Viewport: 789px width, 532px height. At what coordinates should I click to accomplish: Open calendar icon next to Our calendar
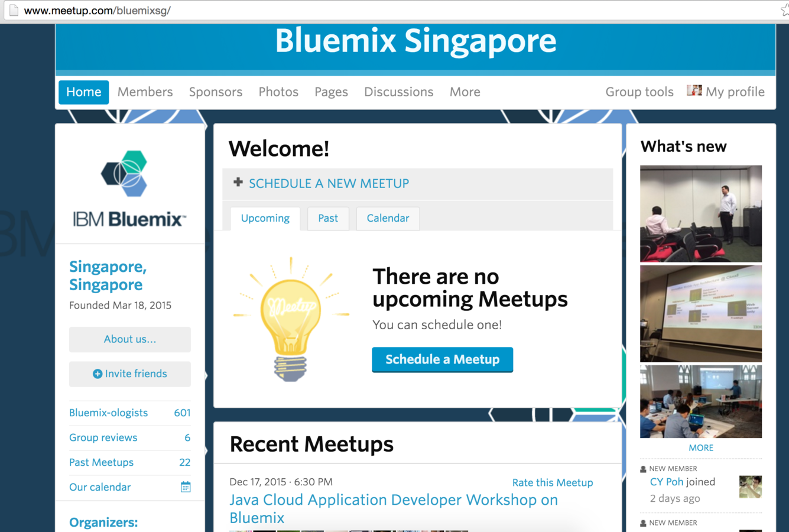(186, 487)
